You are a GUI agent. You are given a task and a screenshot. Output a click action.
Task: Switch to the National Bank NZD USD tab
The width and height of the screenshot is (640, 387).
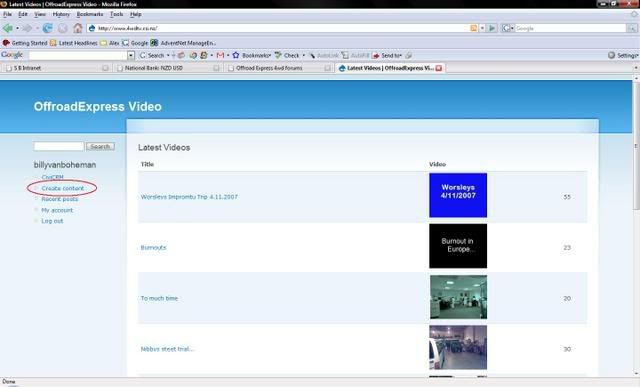point(168,68)
